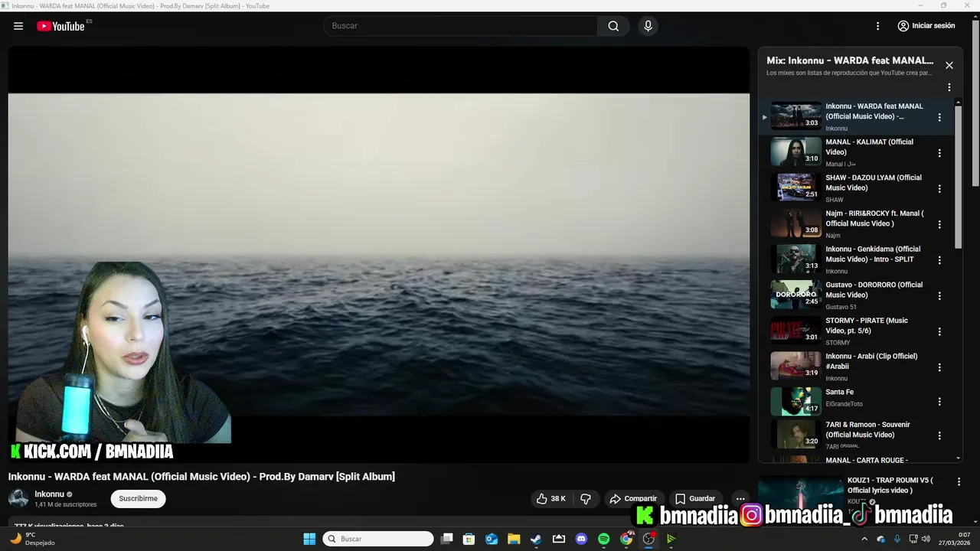This screenshot has width=980, height=551.
Task: Close the Mix playlist panel
Action: [x=949, y=65]
